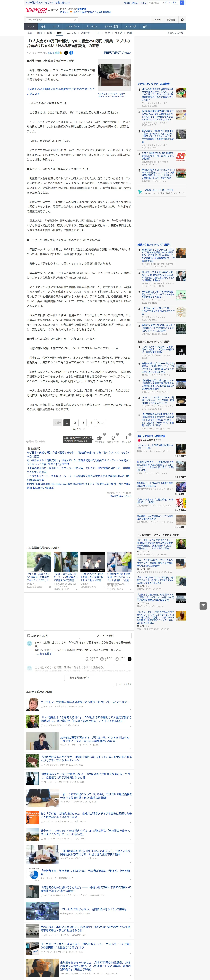Click the Yahoo! JAPAN News logo

[42, 10]
